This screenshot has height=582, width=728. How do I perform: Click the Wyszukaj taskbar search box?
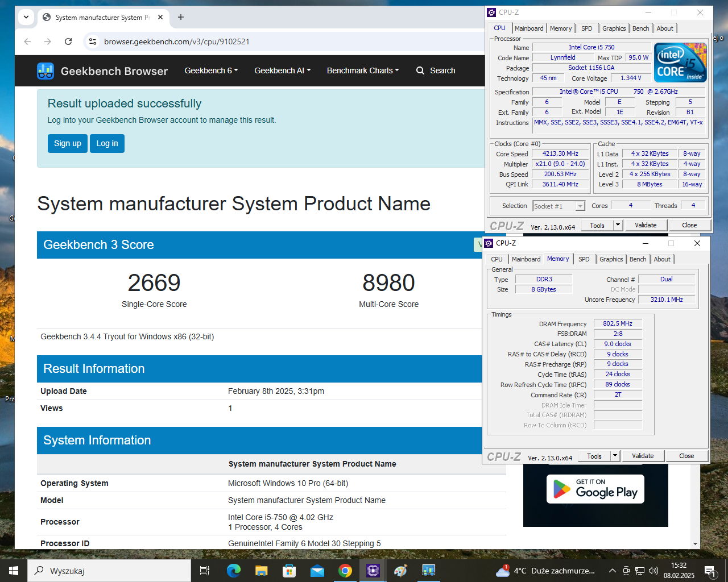[109, 571]
